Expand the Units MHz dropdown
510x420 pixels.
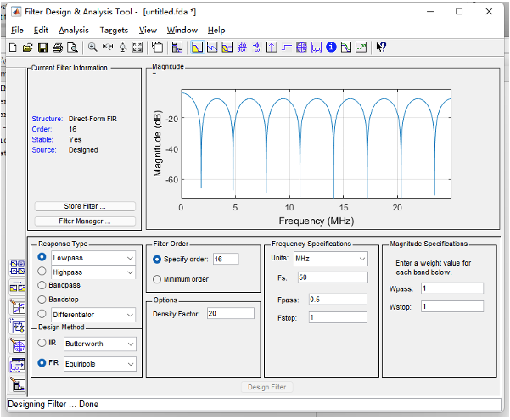329,258
